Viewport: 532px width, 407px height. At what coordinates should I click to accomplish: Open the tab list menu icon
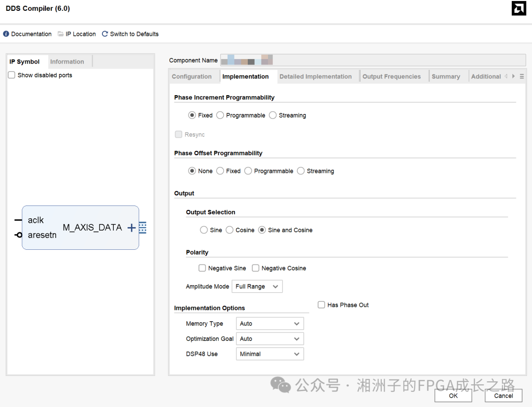click(522, 77)
